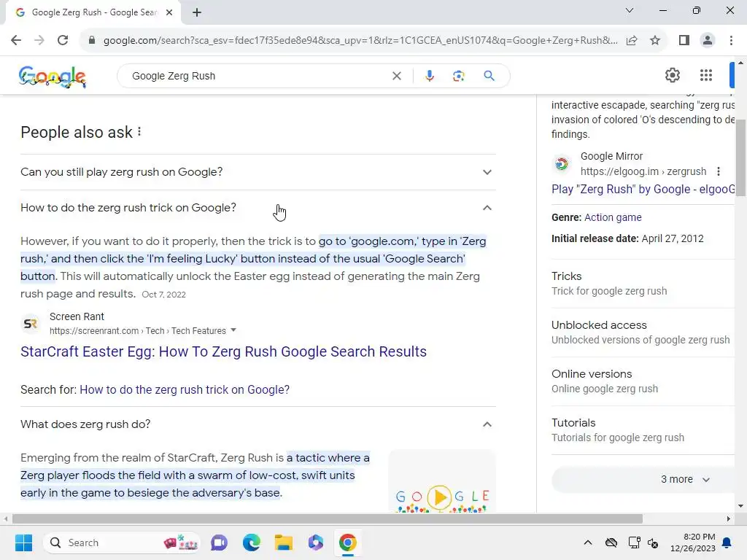
Task: Go back to the previous page
Action: 16,40
